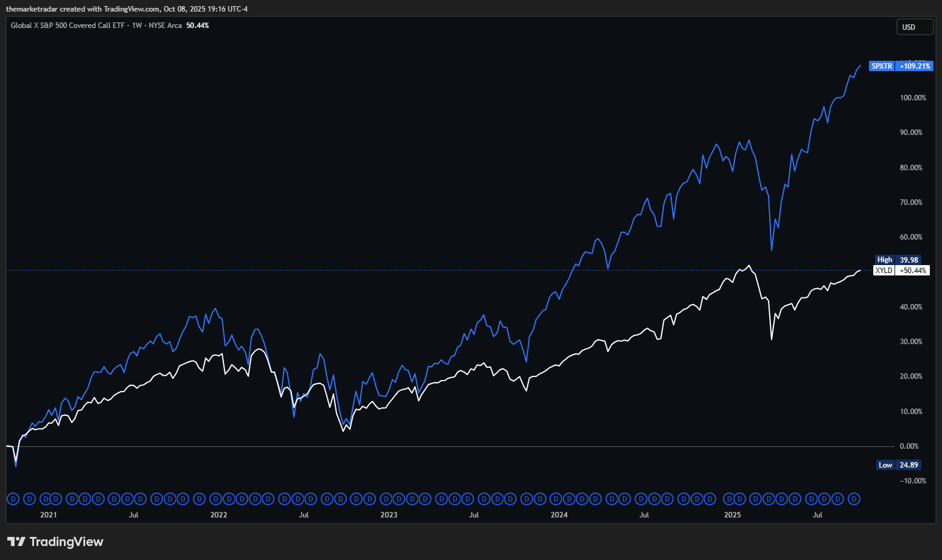Screen dimensions: 942x560
Task: Click the 1W interval text in chart legend
Action: pos(137,26)
